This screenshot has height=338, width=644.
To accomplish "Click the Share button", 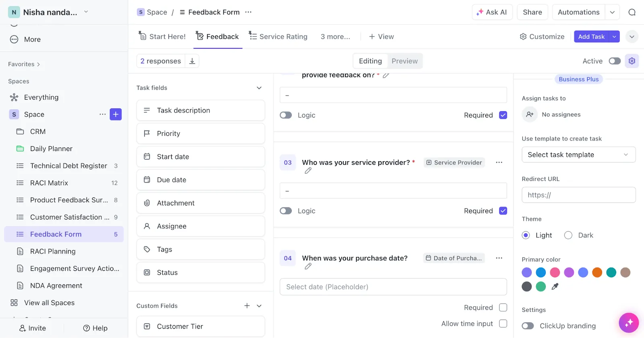I will pyautogui.click(x=532, y=12).
